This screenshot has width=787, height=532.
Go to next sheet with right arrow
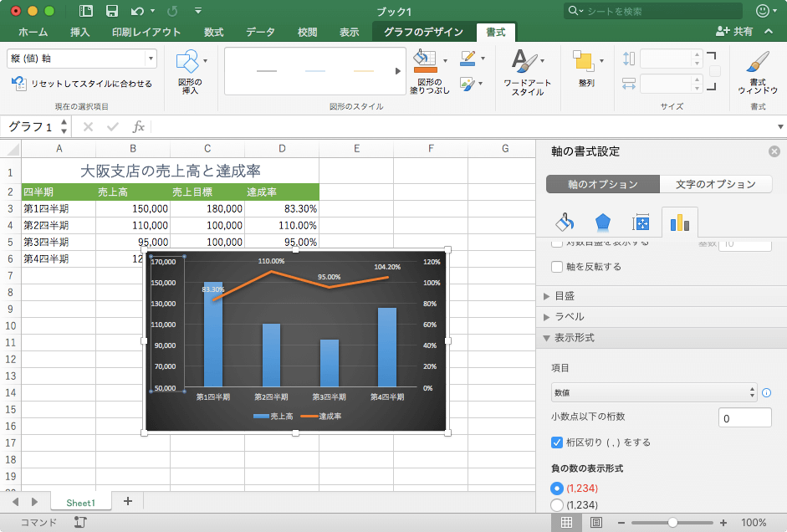pos(34,501)
